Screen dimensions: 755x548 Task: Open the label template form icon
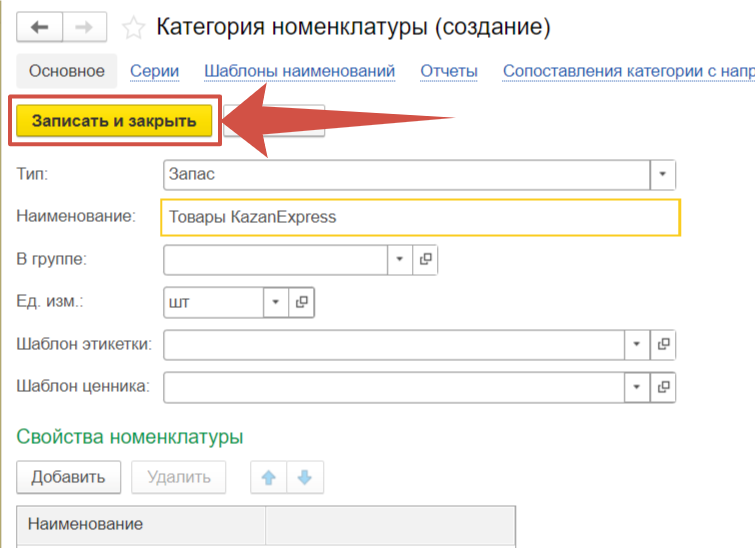pyautogui.click(x=663, y=344)
